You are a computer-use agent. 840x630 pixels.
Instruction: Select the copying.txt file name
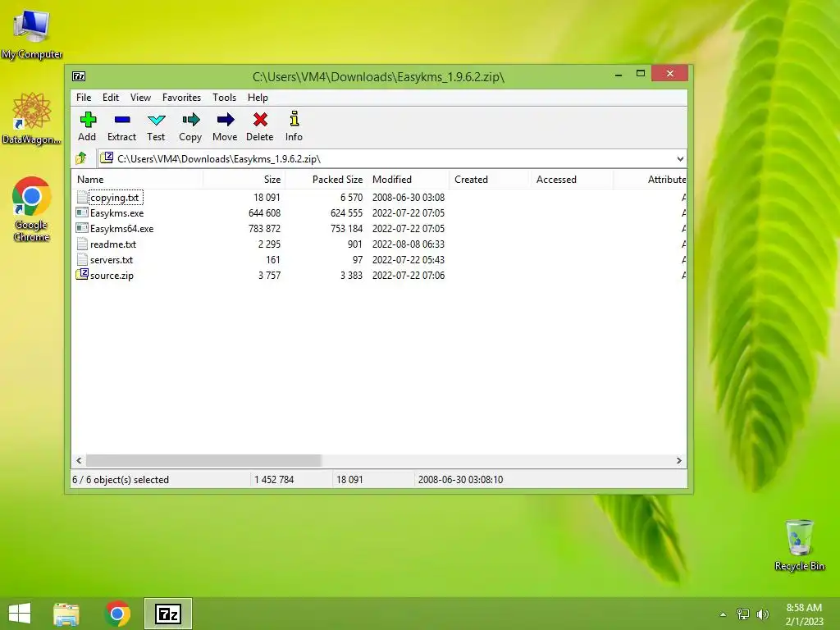115,198
